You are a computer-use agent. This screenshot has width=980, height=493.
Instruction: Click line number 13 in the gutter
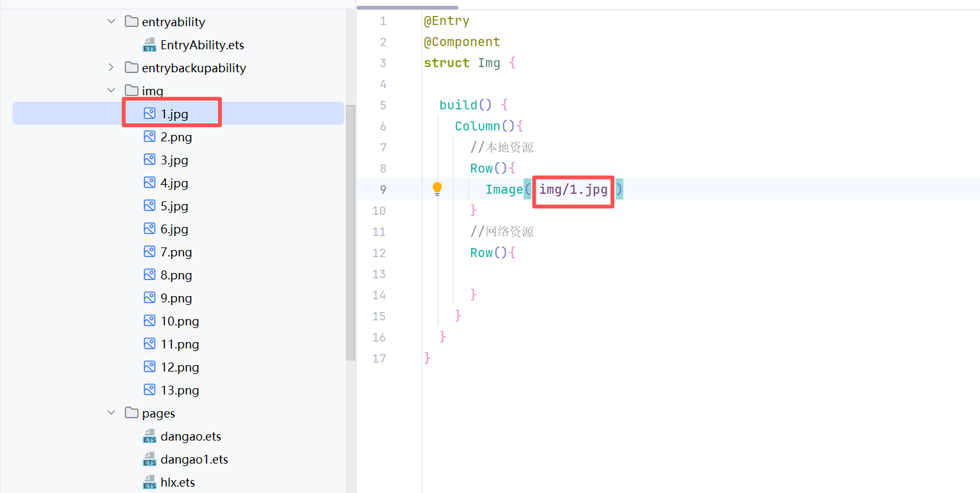pyautogui.click(x=378, y=274)
